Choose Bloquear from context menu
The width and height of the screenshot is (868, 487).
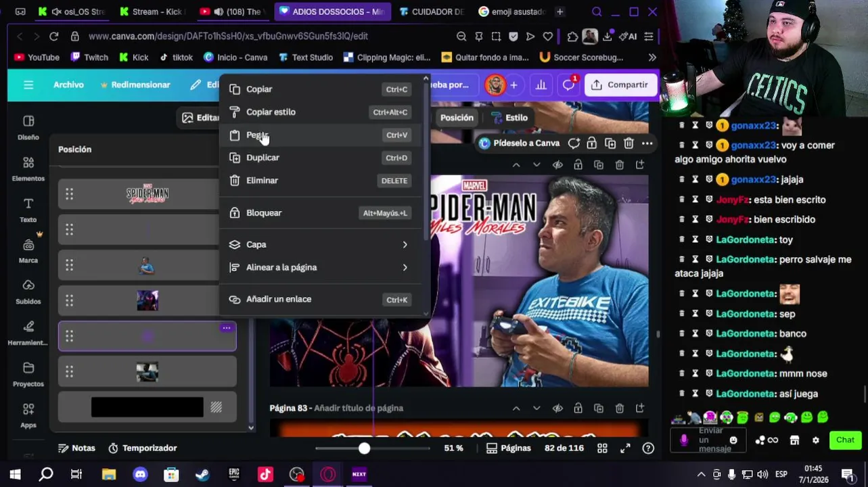point(321,213)
